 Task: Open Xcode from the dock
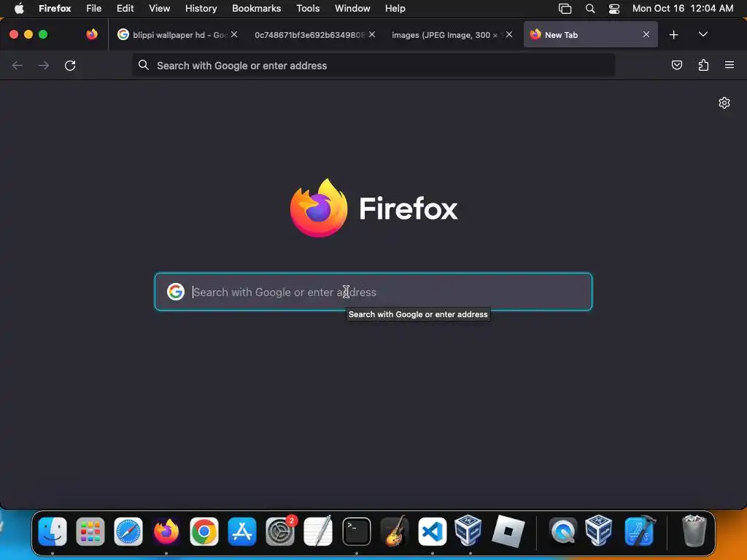[640, 532]
